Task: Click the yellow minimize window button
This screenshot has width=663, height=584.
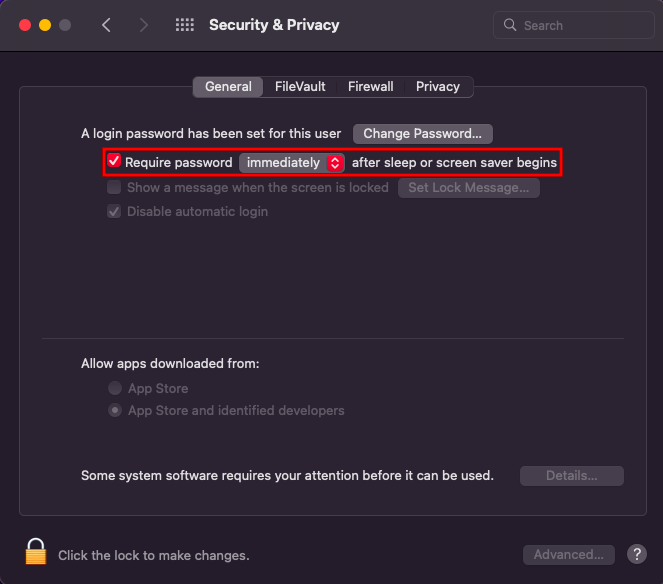Action: [45, 25]
